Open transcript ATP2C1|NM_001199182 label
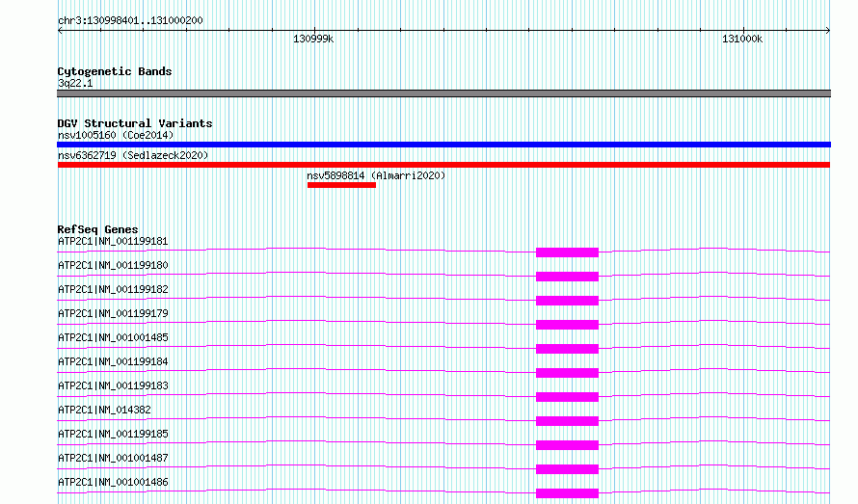The image size is (858, 504). pyautogui.click(x=113, y=289)
